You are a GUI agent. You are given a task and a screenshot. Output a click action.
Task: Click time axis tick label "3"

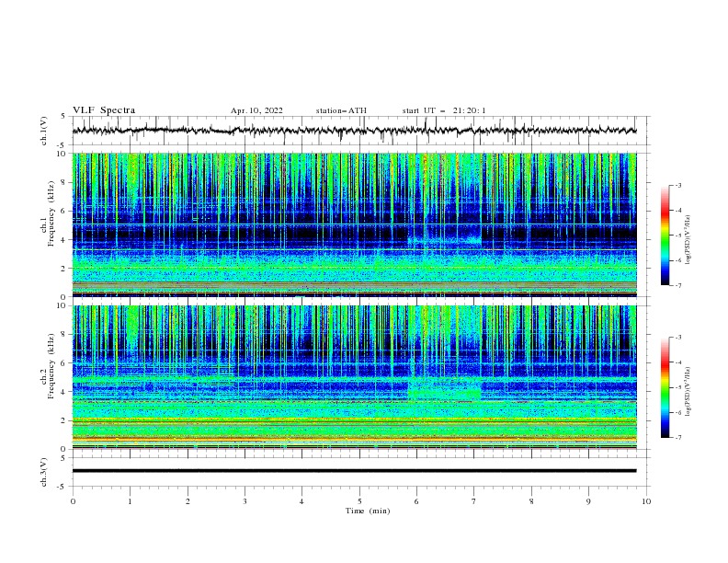tap(245, 501)
